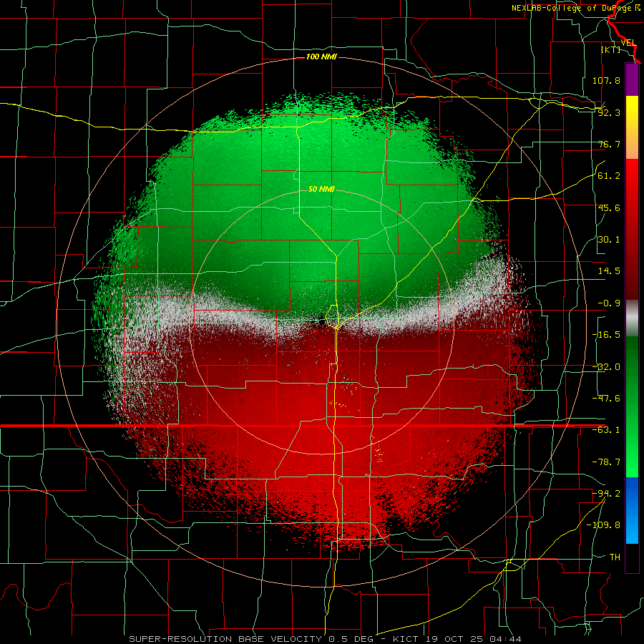The width and height of the screenshot is (644, 644).
Task: Click the -109.8 velocity scale value
Action: click(x=603, y=525)
